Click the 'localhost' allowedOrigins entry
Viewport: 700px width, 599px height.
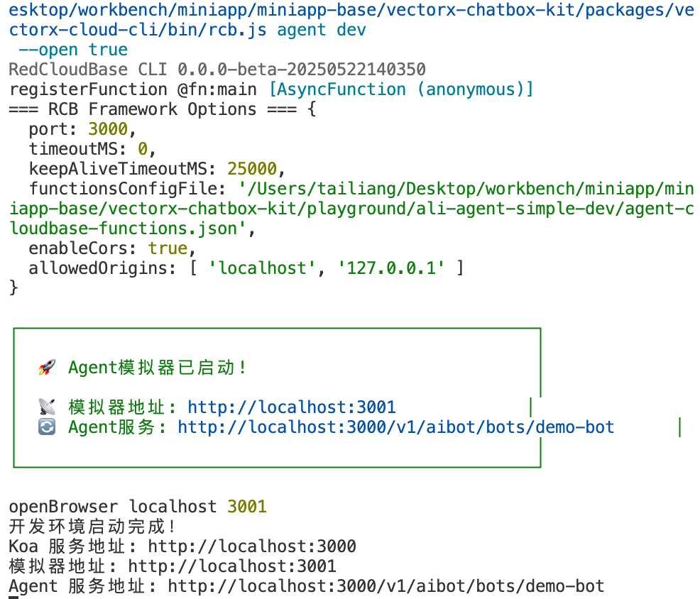pyautogui.click(x=262, y=268)
